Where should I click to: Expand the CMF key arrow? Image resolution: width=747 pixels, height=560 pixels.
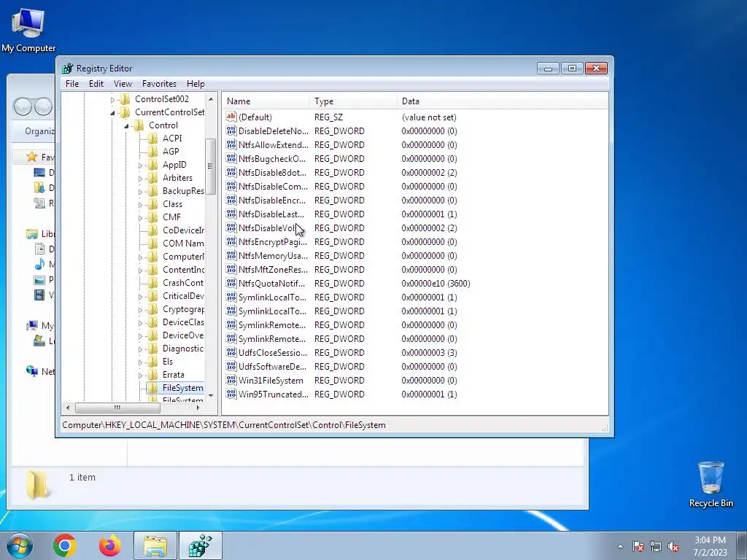click(x=140, y=217)
